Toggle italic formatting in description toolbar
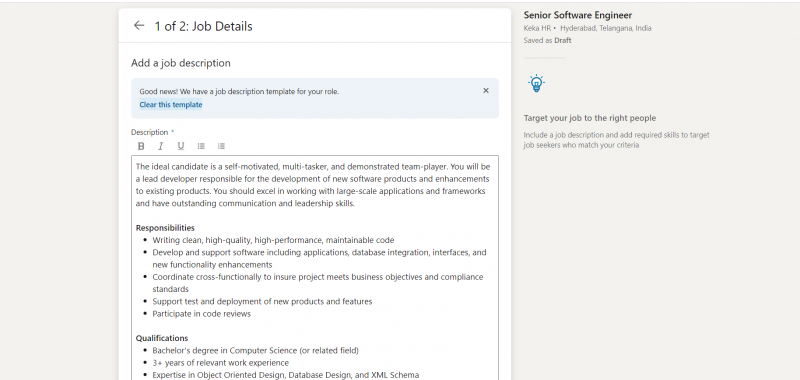This screenshot has width=800, height=380. [161, 146]
